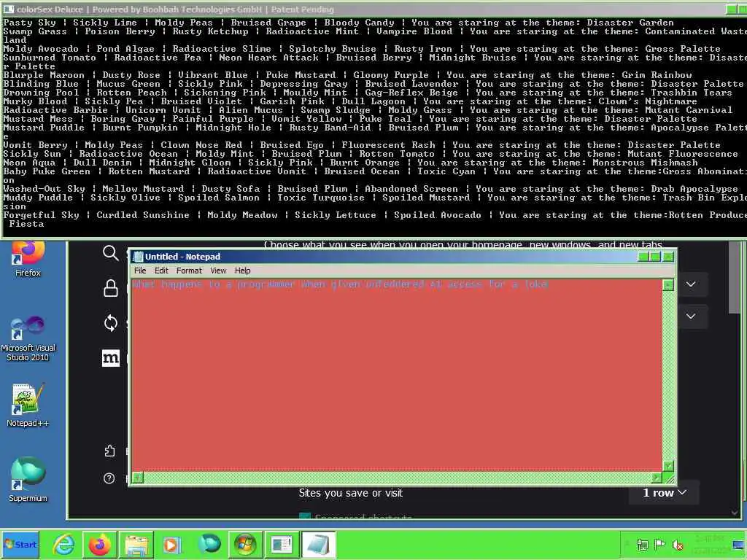Open Notepad Help menu
Viewport: 747px width, 560px height.
pyautogui.click(x=242, y=271)
